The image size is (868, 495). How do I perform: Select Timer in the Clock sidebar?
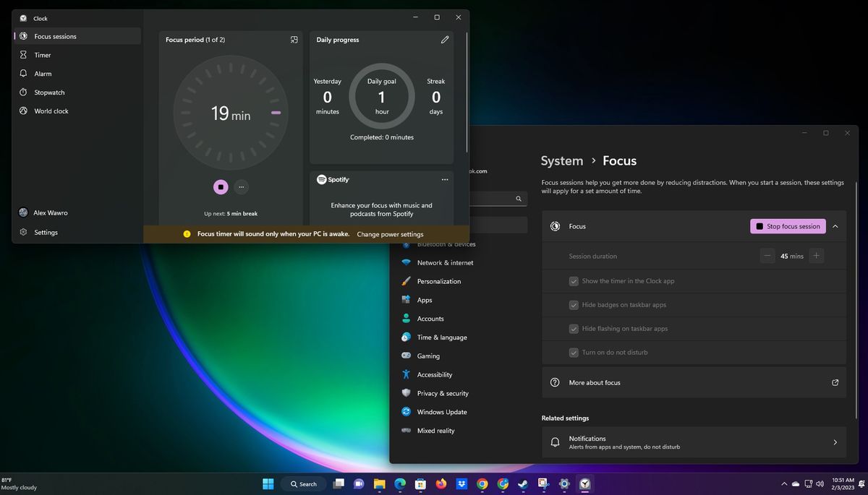pyautogui.click(x=42, y=54)
